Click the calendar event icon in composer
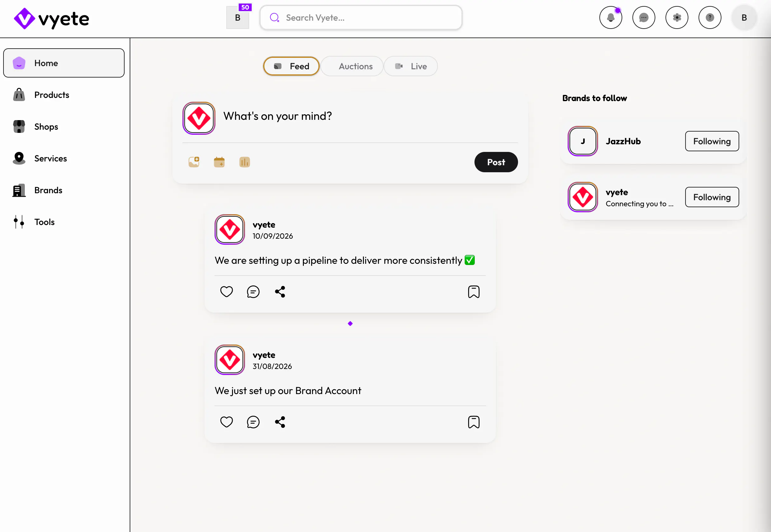Viewport: 771px width, 532px height. tap(219, 162)
